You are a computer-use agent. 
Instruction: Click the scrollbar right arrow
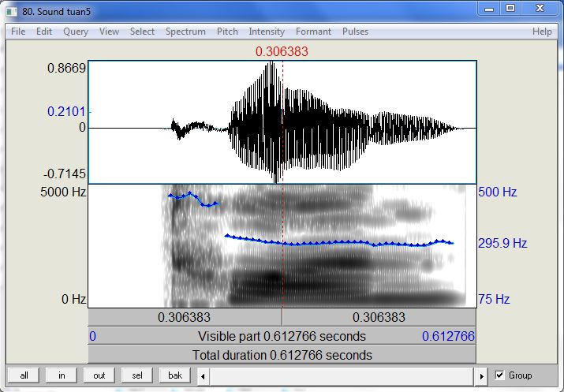coord(481,376)
